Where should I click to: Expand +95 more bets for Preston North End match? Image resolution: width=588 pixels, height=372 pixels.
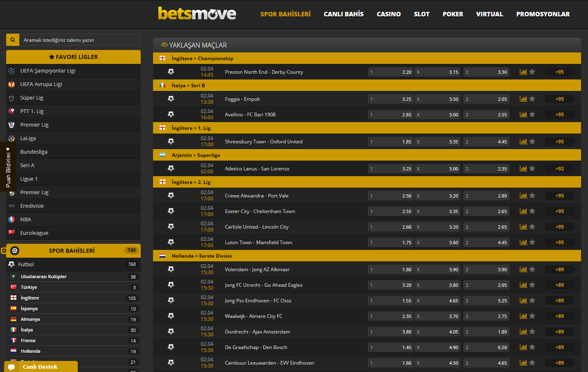(559, 72)
